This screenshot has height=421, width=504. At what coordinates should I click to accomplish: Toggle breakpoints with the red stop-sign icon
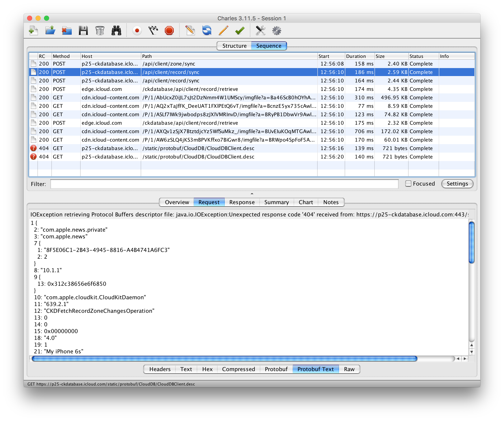(x=169, y=30)
